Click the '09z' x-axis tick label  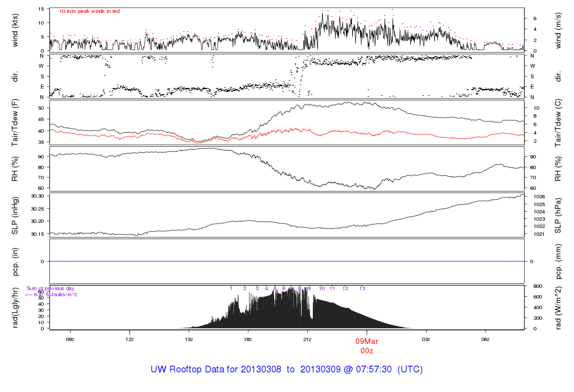click(x=70, y=339)
